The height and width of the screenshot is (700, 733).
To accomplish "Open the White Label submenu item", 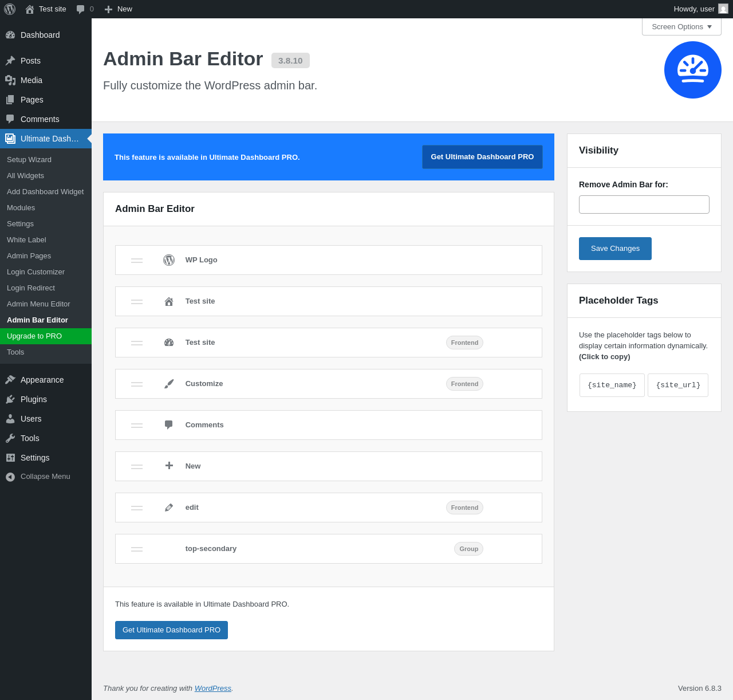I will click(x=46, y=240).
